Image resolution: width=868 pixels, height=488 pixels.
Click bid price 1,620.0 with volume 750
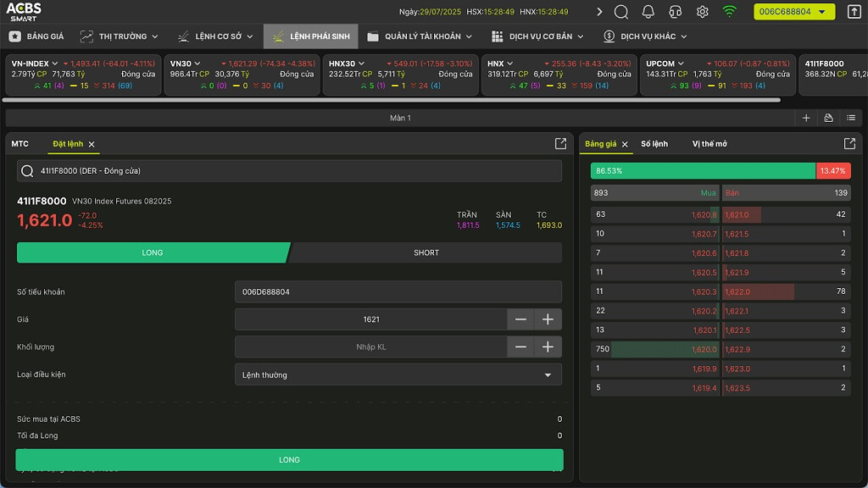704,349
